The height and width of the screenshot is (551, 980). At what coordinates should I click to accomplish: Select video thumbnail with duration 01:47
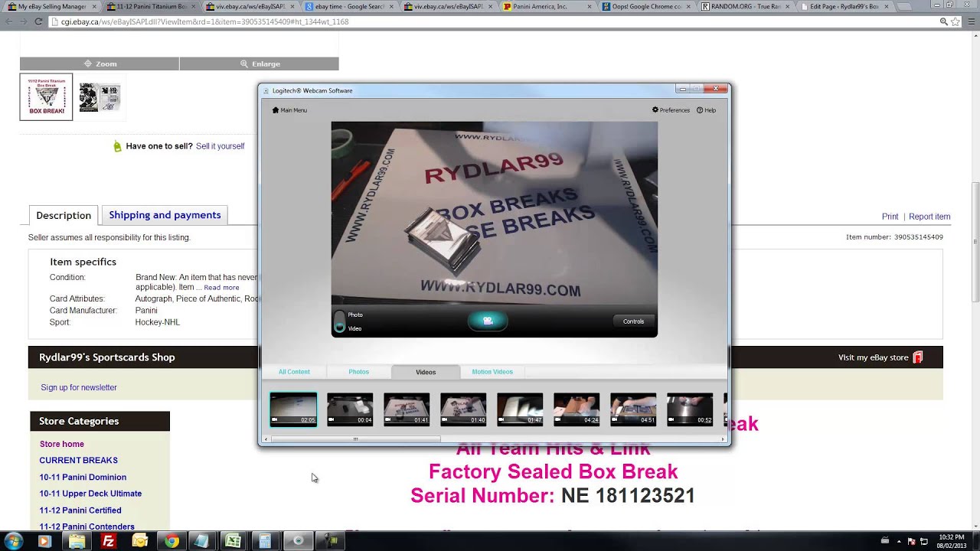coord(520,409)
